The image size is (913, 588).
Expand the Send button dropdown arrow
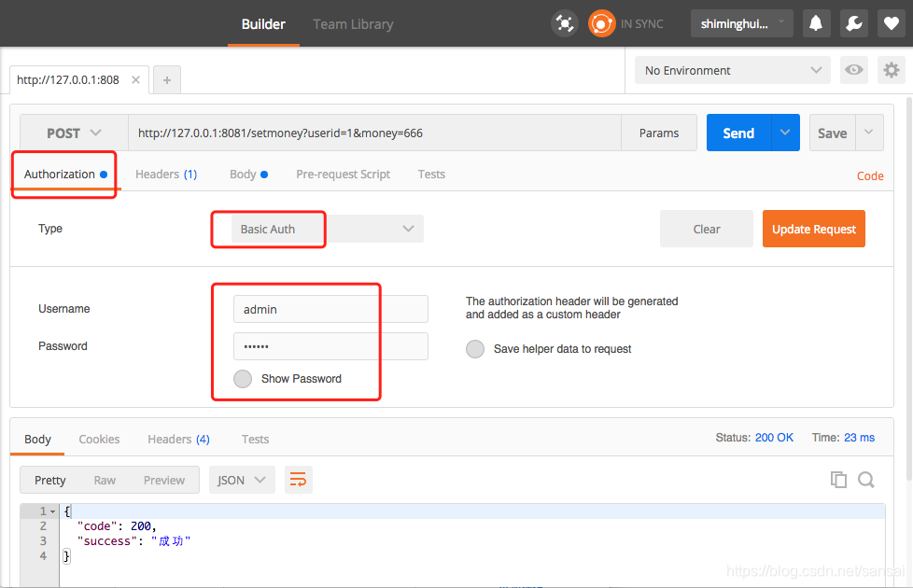pos(785,133)
